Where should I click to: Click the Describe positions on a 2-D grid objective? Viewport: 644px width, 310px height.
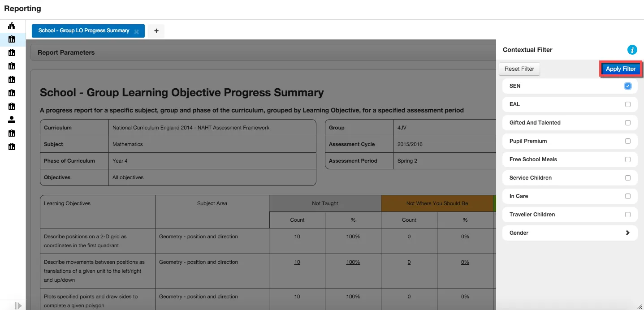[x=85, y=241]
